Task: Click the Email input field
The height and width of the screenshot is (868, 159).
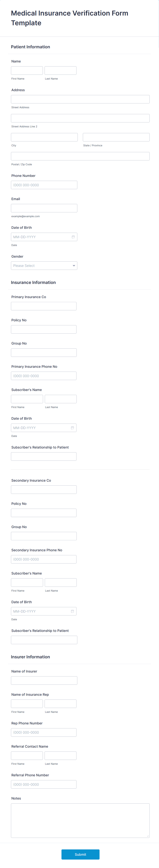Action: tap(44, 208)
